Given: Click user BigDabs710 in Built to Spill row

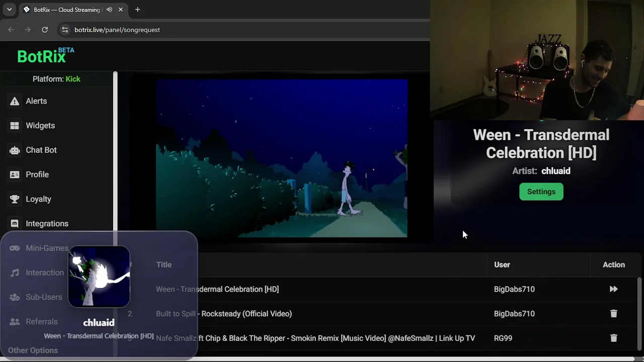Looking at the screenshot, I should tap(514, 314).
